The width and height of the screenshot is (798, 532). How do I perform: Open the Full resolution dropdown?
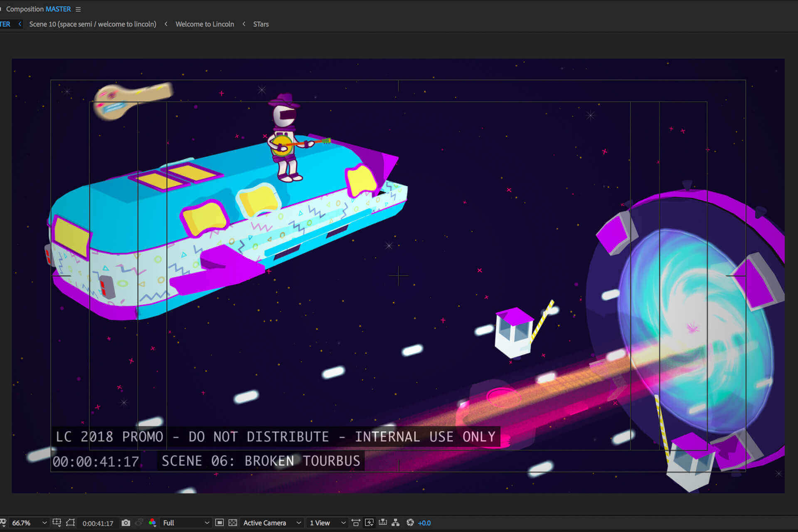coord(186,523)
